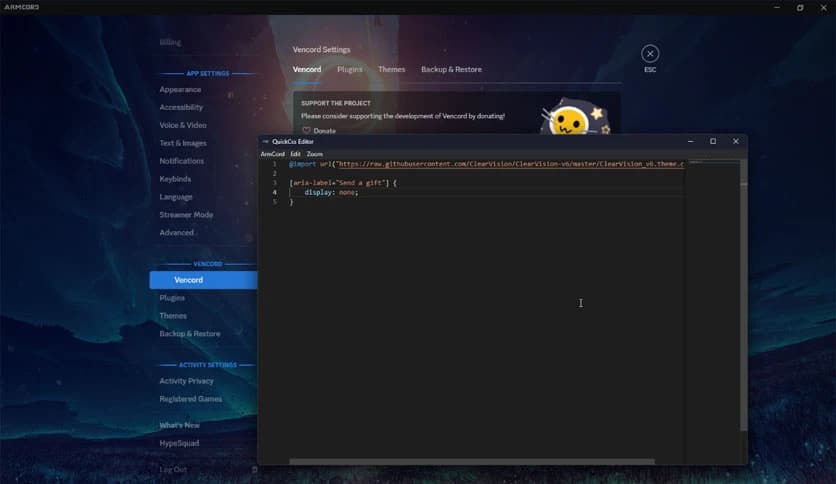Open Keybinds settings in sidebar
Screen dimensions: 836x484
(175, 179)
